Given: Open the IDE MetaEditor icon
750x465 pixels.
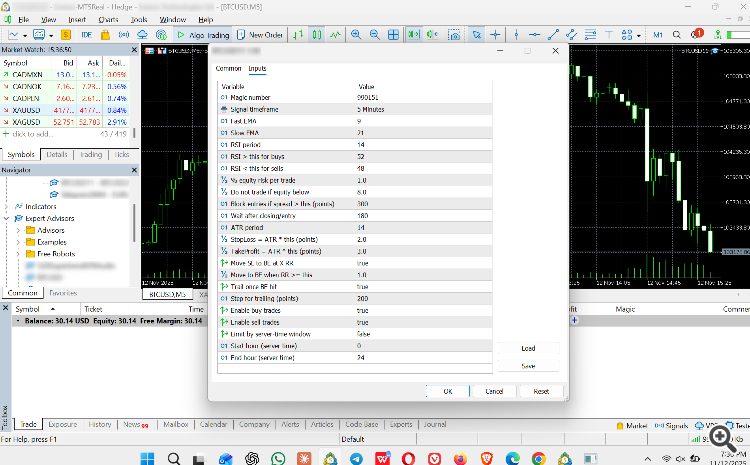Looking at the screenshot, I should point(86,35).
